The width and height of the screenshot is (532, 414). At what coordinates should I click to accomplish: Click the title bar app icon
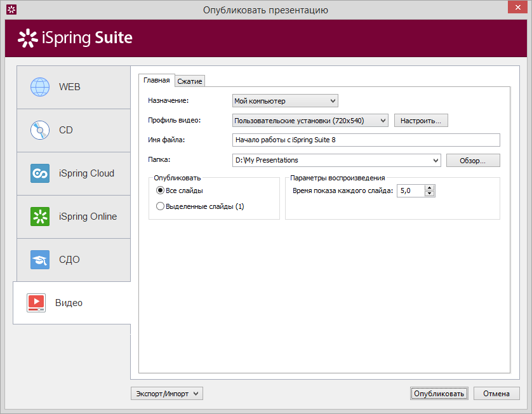[x=11, y=10]
